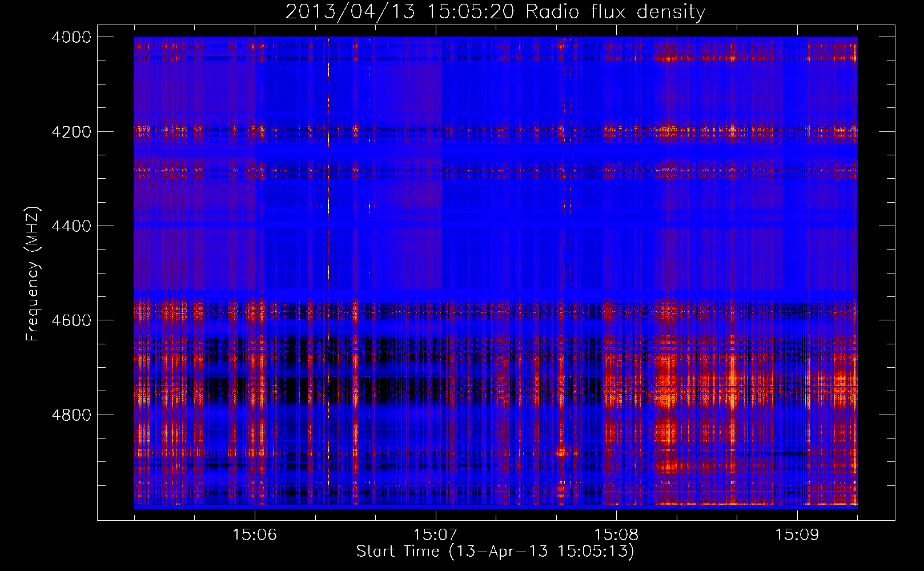Click the 15:06 time tick label
This screenshot has width=924, height=571.
click(x=255, y=535)
